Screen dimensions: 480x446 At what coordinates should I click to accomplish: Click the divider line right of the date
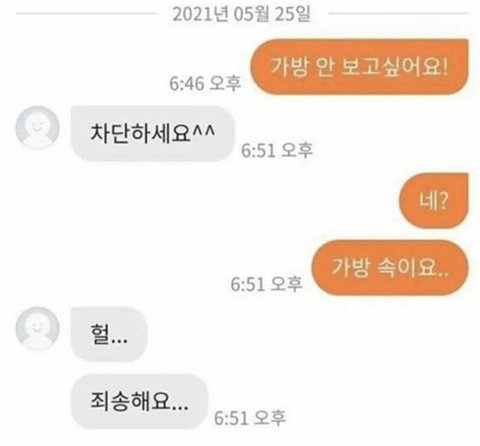point(399,14)
